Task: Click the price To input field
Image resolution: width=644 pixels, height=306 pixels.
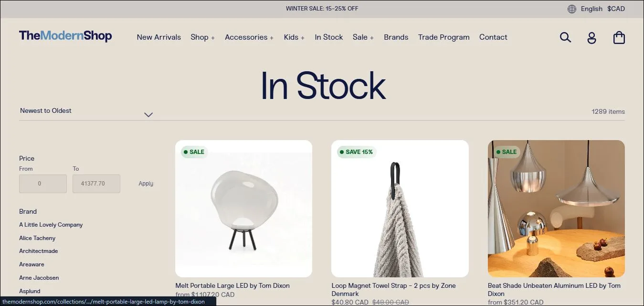Action: tap(96, 184)
